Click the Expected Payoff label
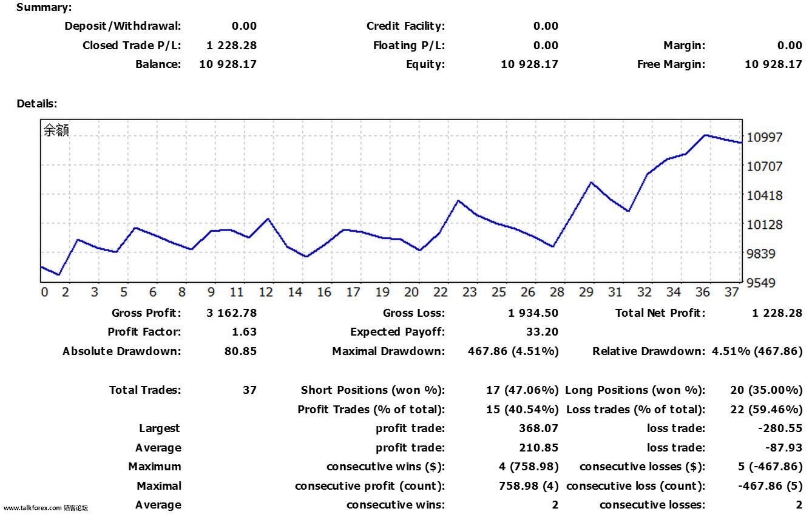Viewport: 812px width, 514px height. pyautogui.click(x=398, y=332)
